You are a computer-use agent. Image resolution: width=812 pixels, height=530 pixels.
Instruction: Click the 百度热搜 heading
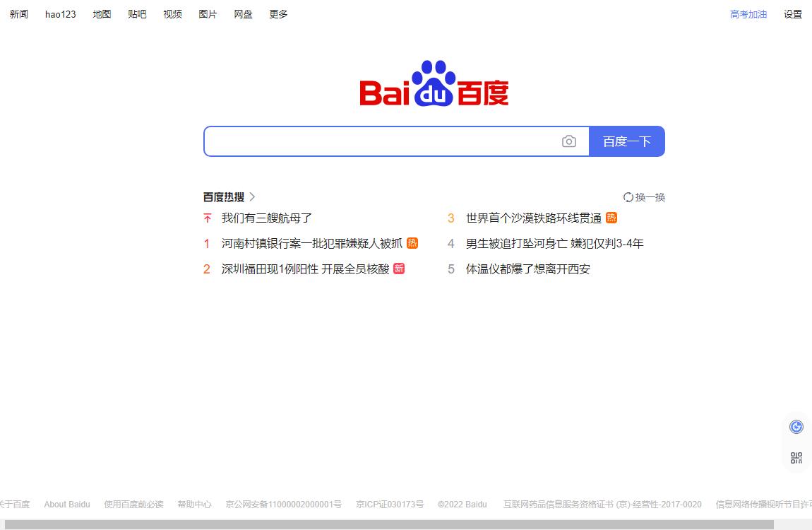[224, 197]
